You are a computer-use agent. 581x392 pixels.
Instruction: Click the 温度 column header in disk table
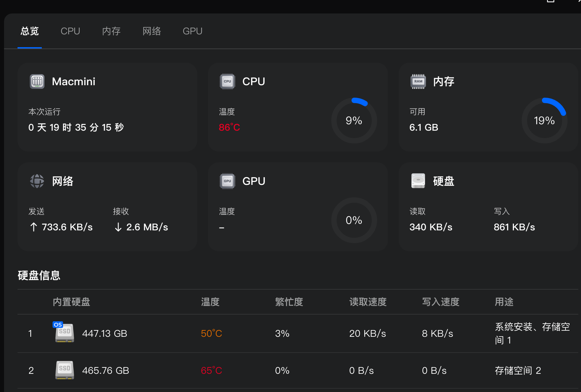click(x=210, y=302)
